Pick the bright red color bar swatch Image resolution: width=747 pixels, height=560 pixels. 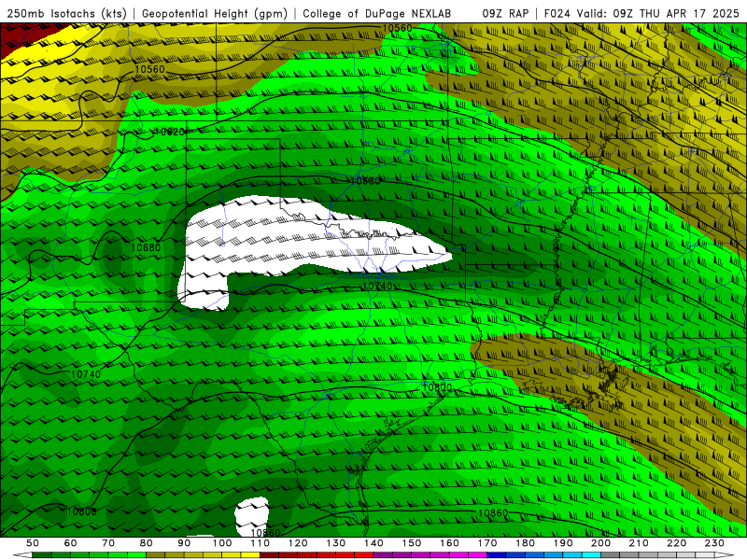tap(363, 555)
